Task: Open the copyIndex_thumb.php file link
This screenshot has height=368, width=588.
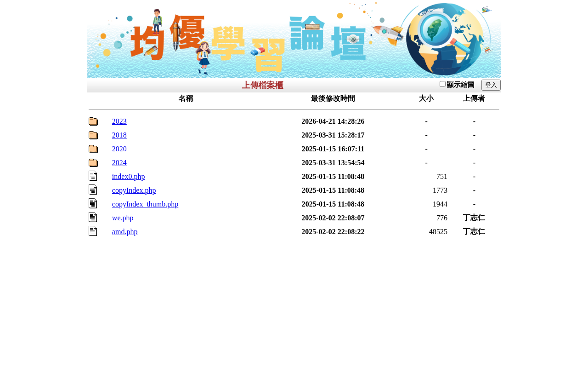Action: (x=145, y=204)
